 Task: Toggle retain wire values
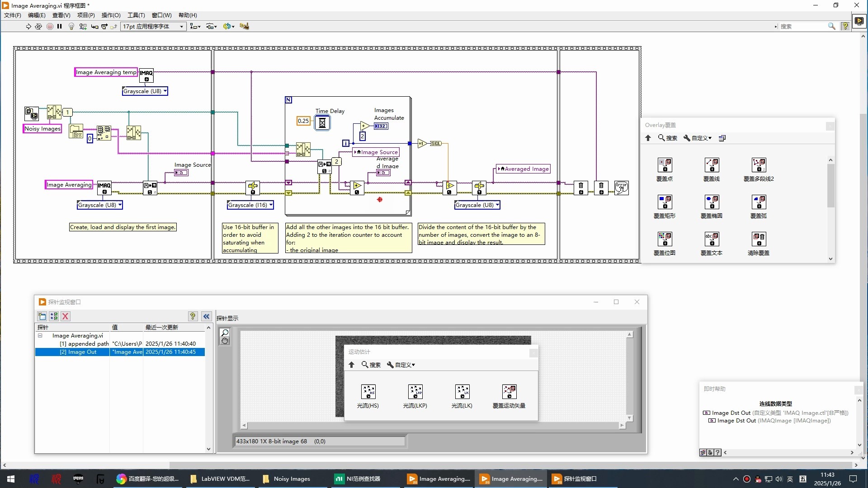coord(83,26)
